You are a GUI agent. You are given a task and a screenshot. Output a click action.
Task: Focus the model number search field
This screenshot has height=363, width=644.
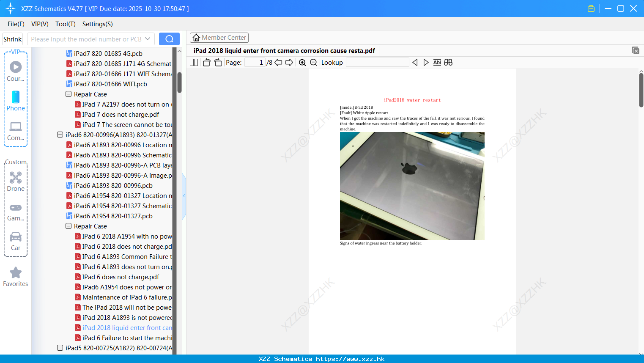click(x=87, y=39)
